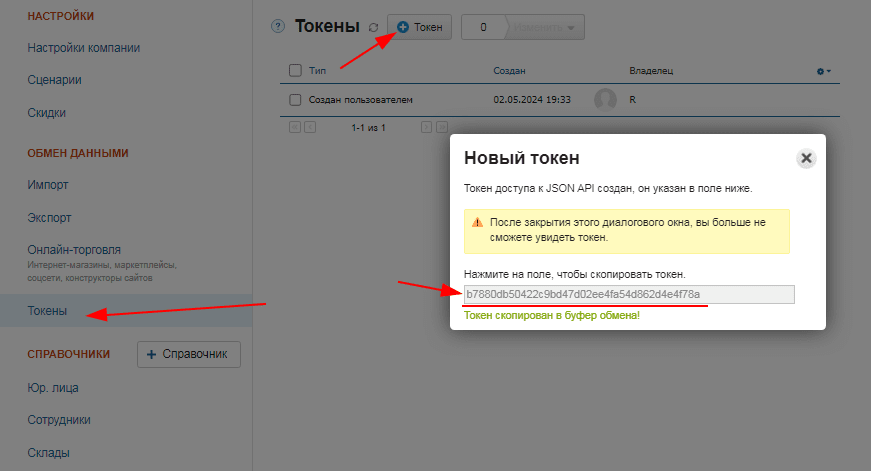
Task: Click the warning triangle icon in the yellow notice
Action: pos(477,222)
